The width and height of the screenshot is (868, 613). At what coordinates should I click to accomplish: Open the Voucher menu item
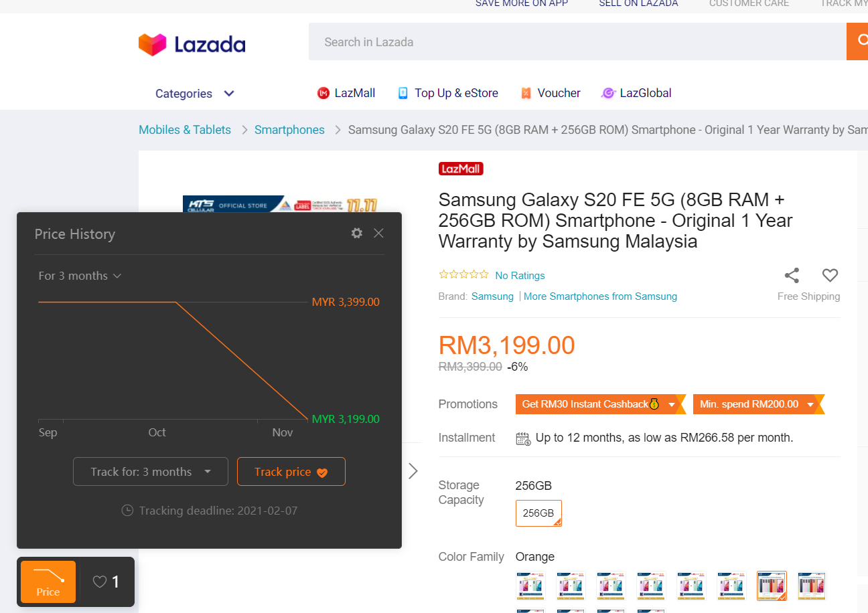click(x=551, y=93)
